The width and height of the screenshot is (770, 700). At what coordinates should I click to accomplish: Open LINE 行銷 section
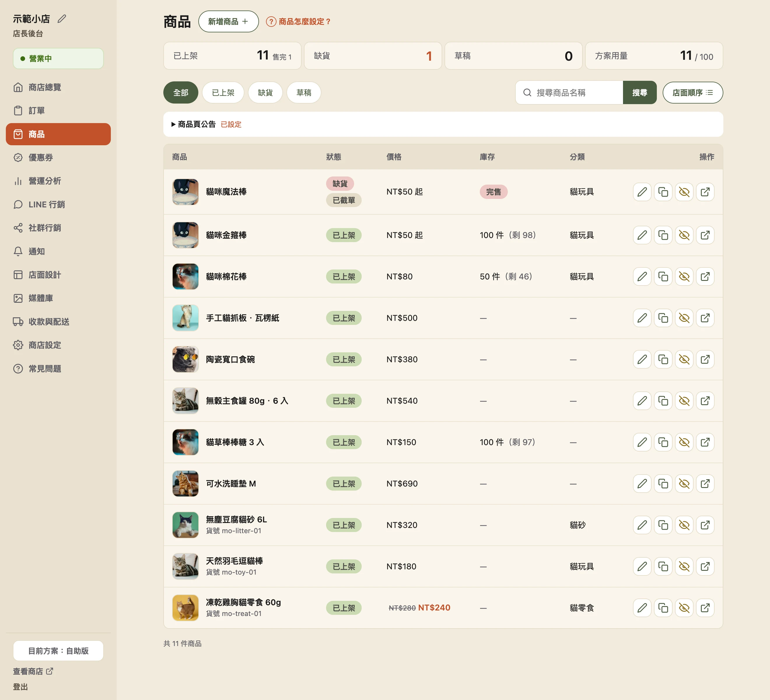click(58, 205)
